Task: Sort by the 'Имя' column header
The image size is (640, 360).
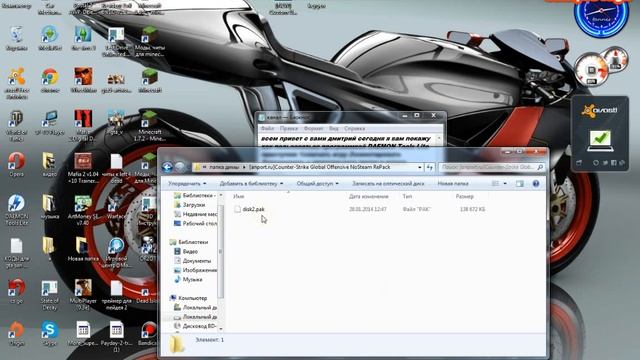Action: (238, 196)
